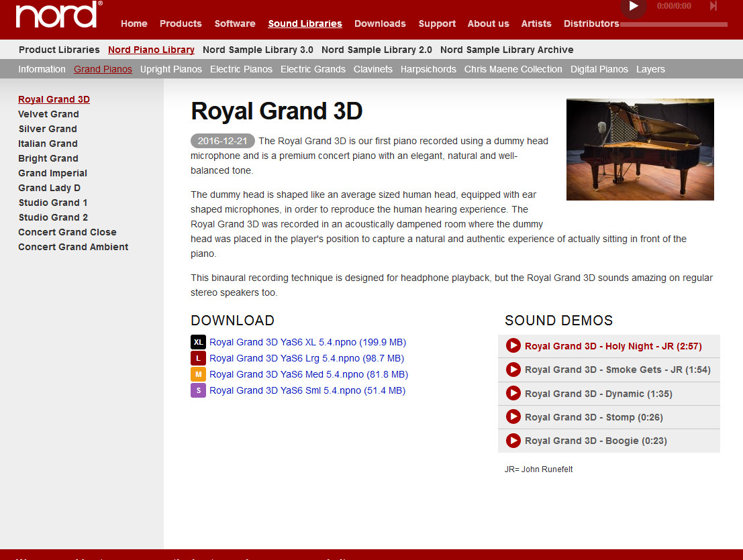Open the Electric Grands category
Image resolution: width=743 pixels, height=560 pixels.
click(313, 69)
